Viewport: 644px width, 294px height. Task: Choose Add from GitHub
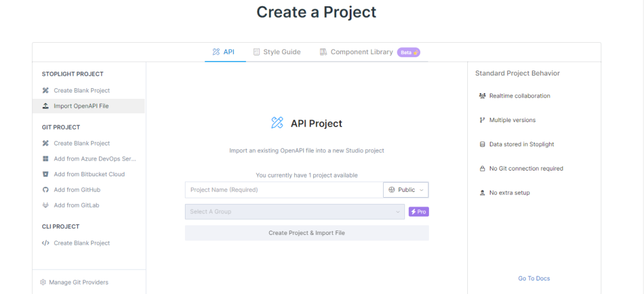point(88,190)
